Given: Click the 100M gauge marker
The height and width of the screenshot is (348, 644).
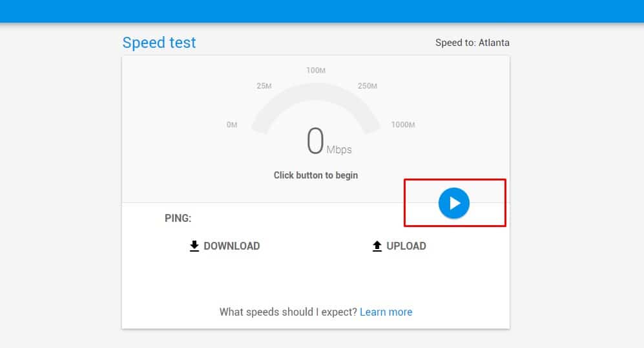Looking at the screenshot, I should tap(316, 70).
